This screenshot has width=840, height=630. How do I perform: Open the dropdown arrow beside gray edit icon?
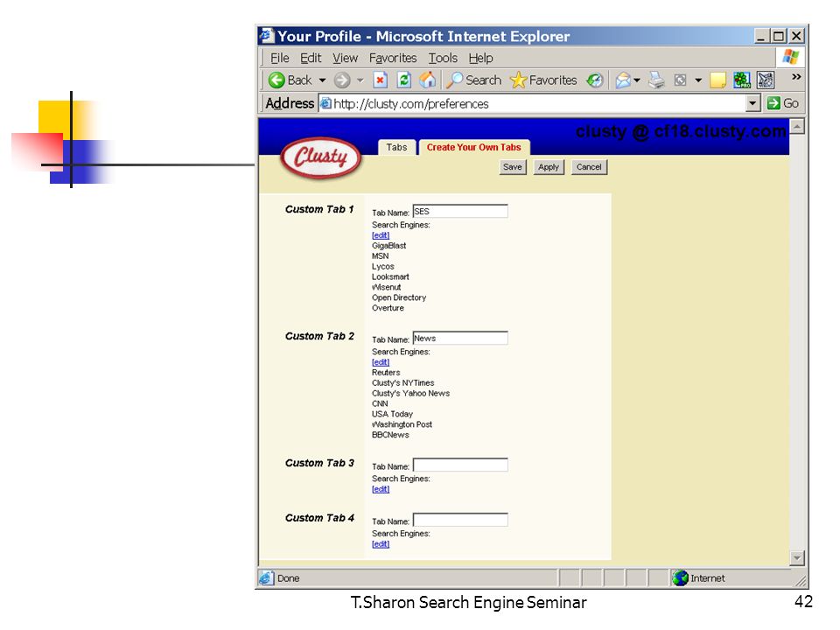pos(698,80)
